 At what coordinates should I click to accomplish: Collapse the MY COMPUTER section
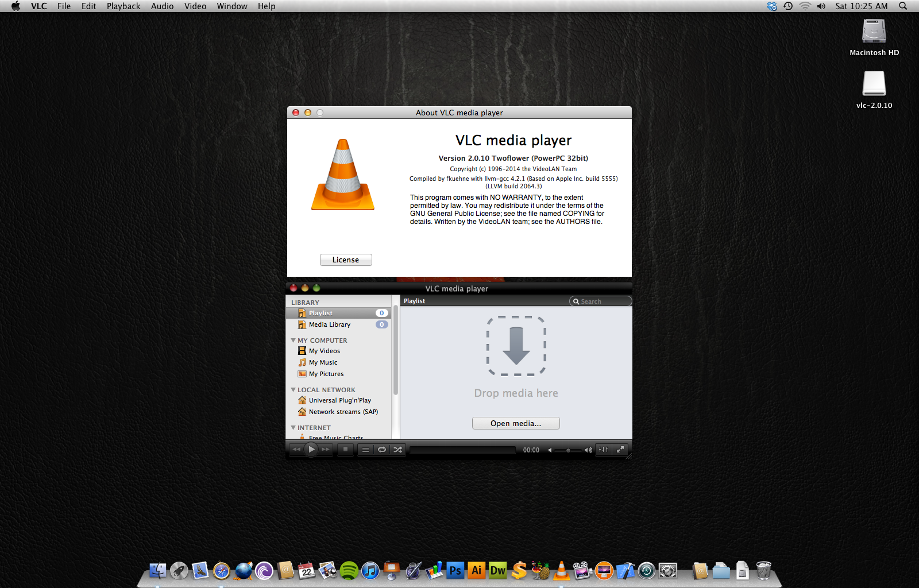coord(294,341)
